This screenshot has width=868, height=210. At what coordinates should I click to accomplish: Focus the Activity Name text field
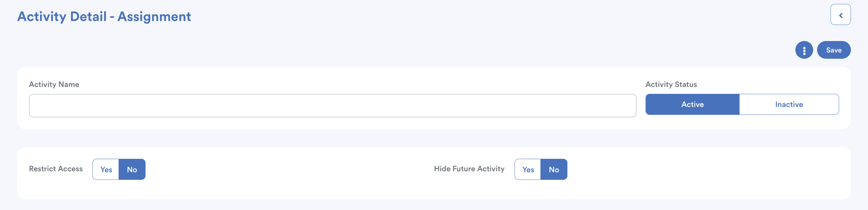point(332,106)
